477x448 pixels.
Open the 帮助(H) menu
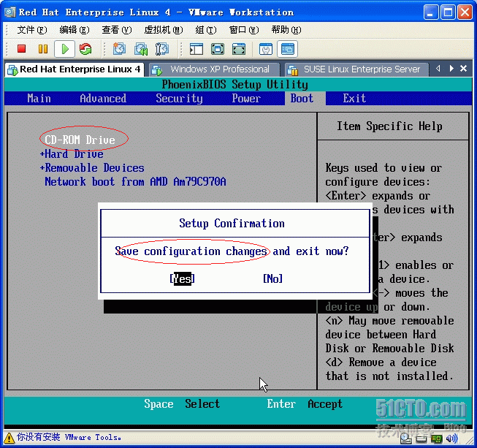coord(286,30)
